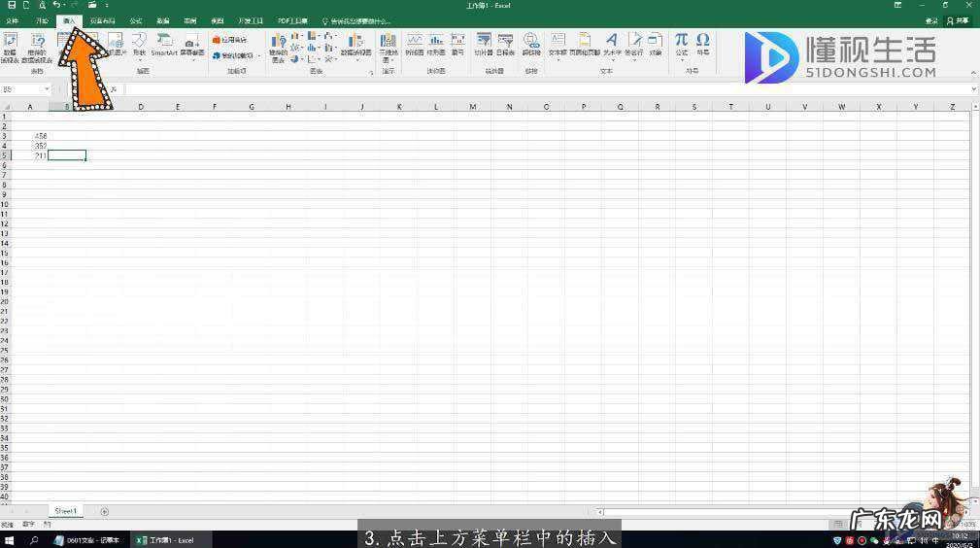The width and height of the screenshot is (980, 548).
Task: Select cell A3 containing 456
Action: [x=29, y=136]
